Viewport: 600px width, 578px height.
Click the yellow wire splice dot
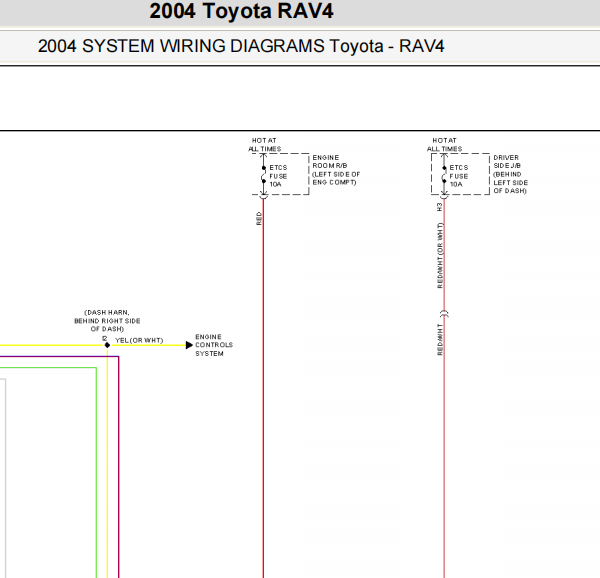tap(108, 345)
